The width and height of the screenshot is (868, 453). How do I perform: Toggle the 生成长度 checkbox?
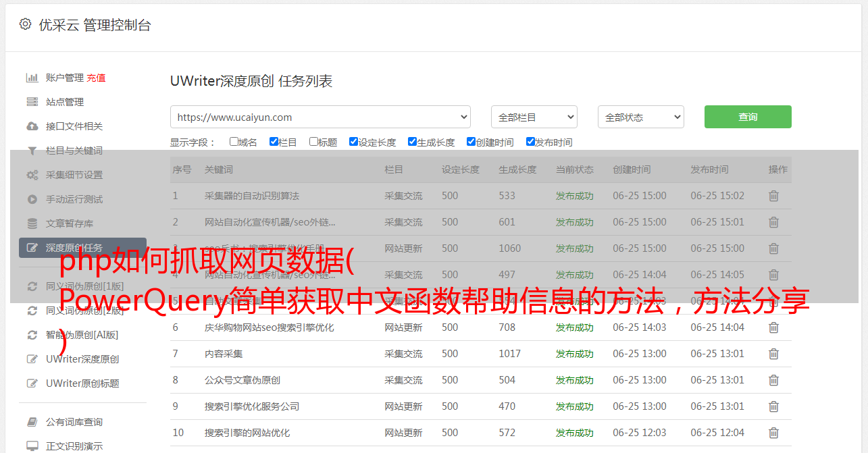tap(412, 142)
